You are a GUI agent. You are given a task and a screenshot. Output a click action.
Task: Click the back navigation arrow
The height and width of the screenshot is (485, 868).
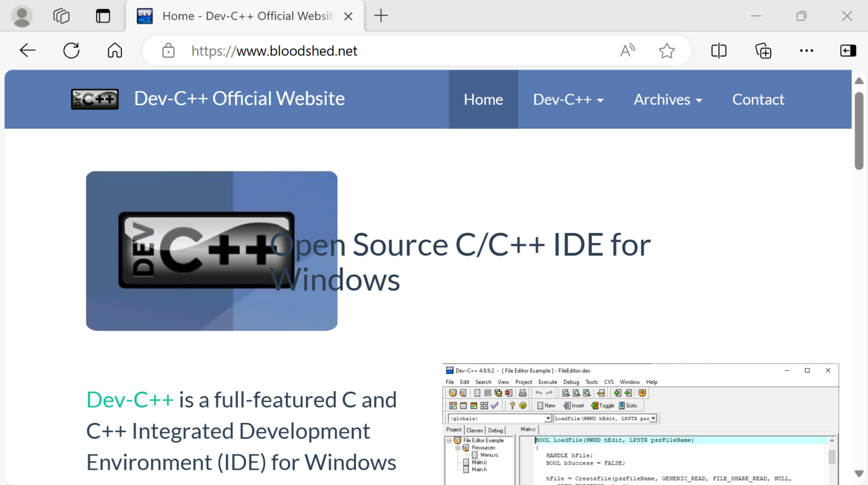coord(27,50)
